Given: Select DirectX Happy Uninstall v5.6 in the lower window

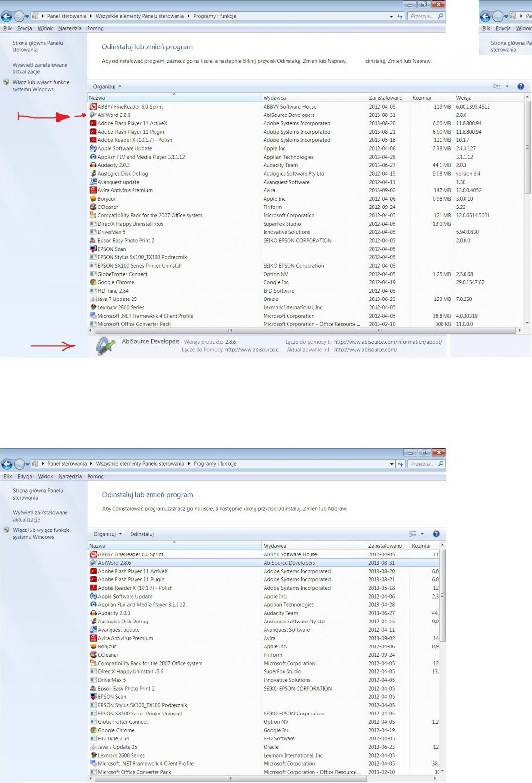Looking at the screenshot, I should [x=264, y=671].
